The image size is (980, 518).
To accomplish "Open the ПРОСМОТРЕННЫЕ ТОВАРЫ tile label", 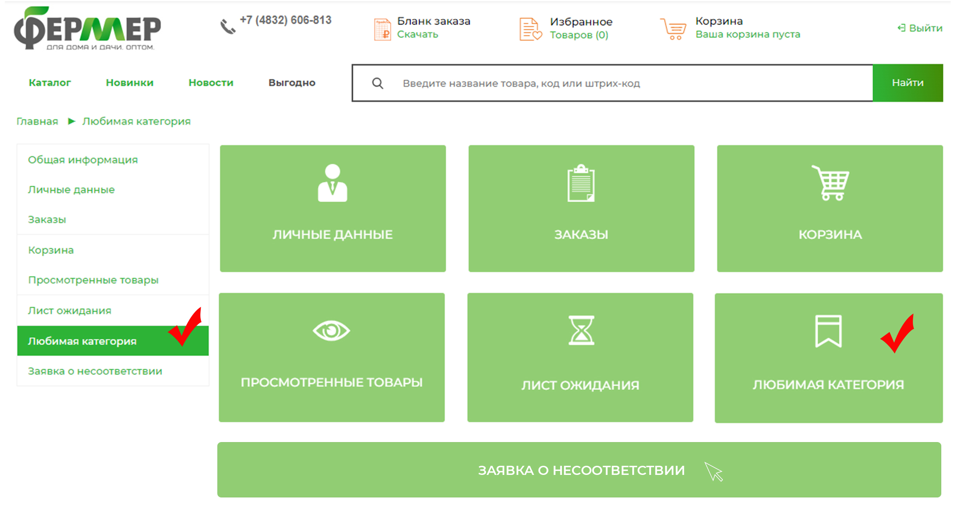I will point(332,382).
